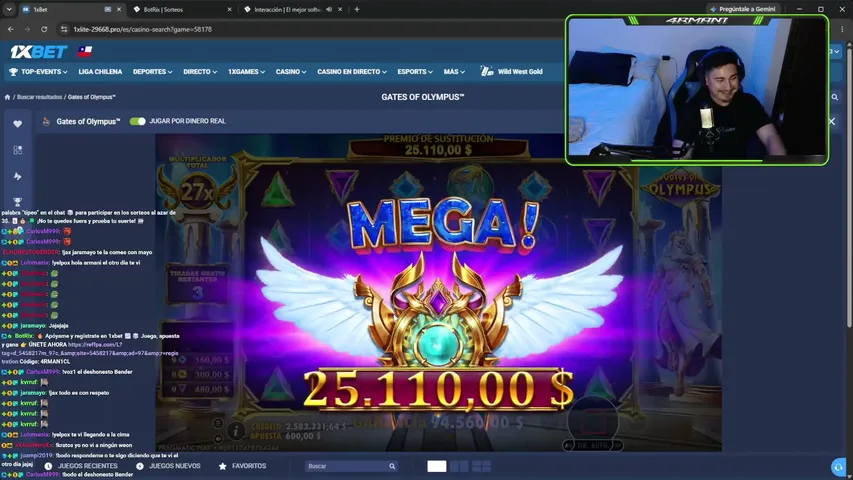
Task: Toggle Jugar por dinero real switch
Action: click(x=138, y=121)
